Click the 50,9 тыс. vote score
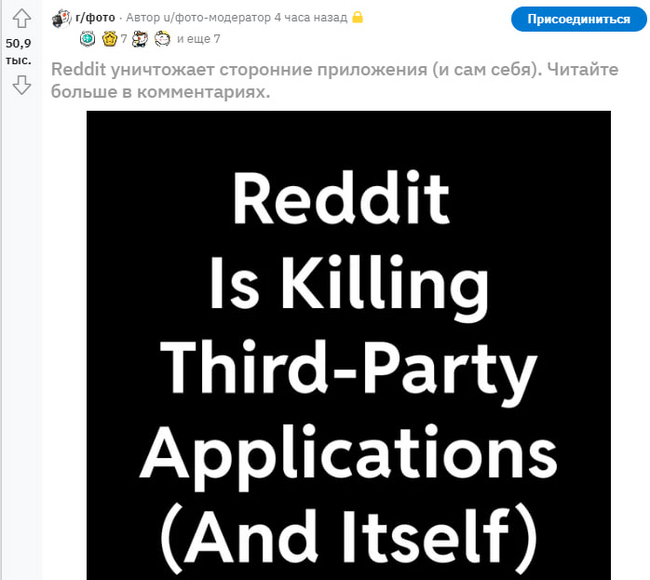 click(x=18, y=52)
